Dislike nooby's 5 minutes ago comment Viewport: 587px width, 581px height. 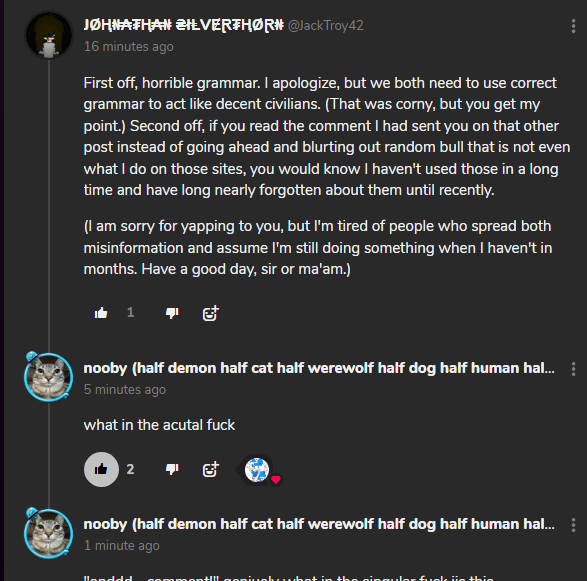coord(172,469)
